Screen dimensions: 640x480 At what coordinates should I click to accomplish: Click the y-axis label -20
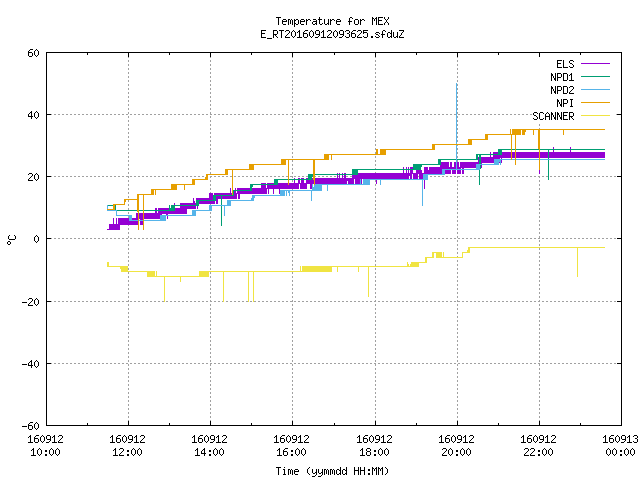30,302
